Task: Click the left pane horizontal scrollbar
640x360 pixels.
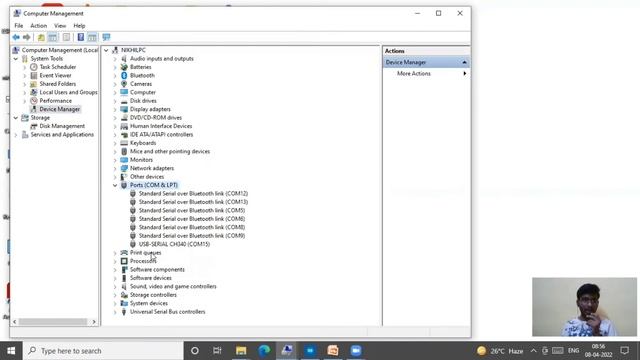Action: coord(54,322)
